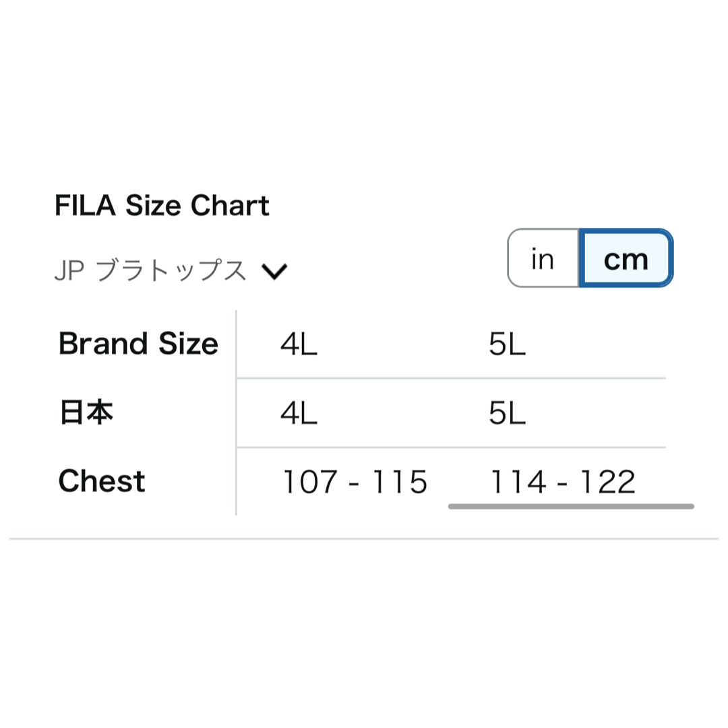
Task: Select the 4L brand size cell
Action: pos(299,344)
